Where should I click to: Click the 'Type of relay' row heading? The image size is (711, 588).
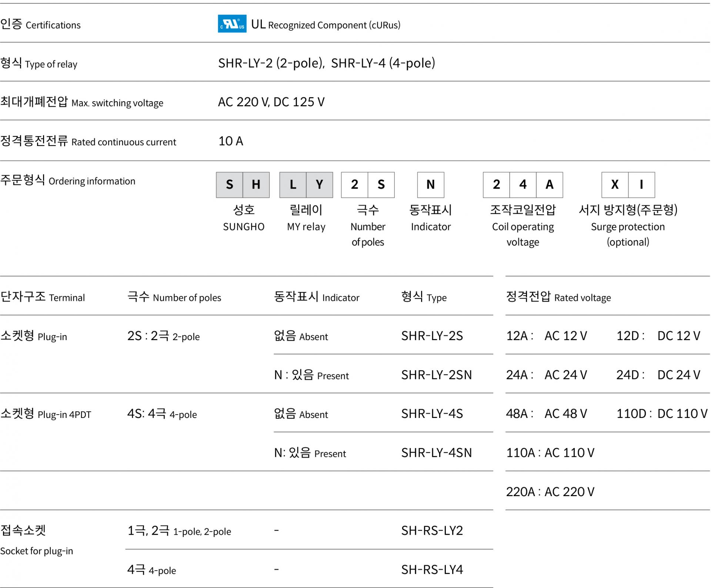pos(39,63)
